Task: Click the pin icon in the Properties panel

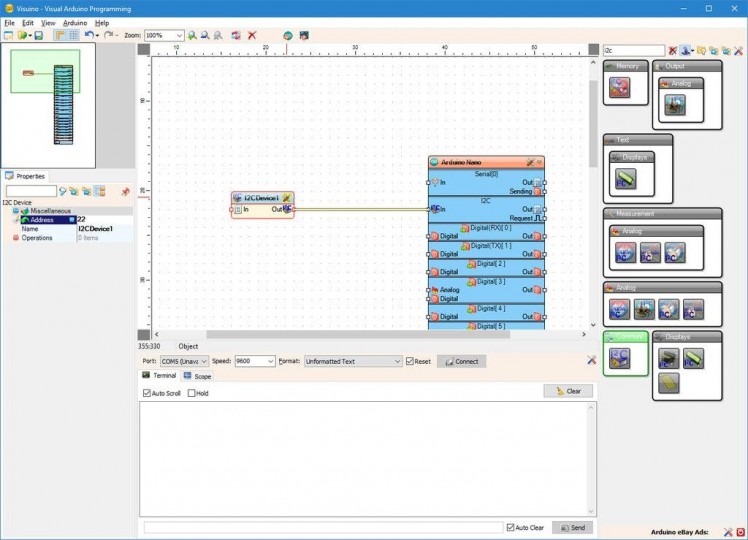Action: coord(125,191)
